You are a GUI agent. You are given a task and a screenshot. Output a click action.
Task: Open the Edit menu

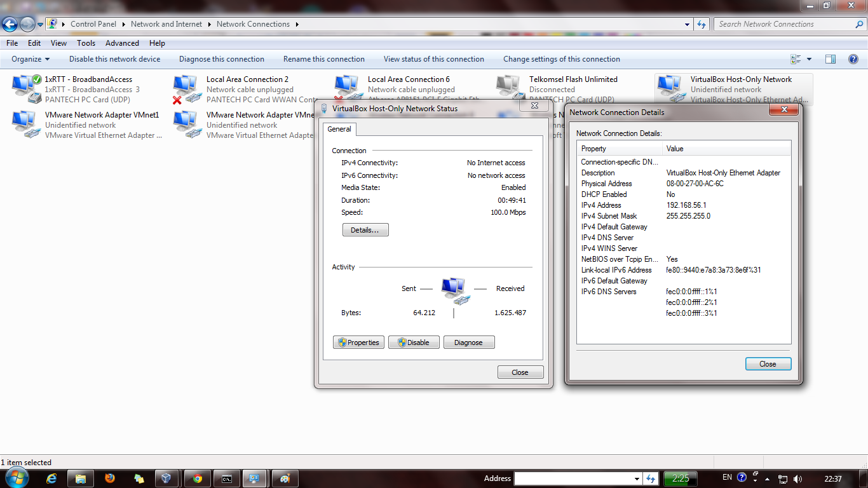tap(34, 43)
